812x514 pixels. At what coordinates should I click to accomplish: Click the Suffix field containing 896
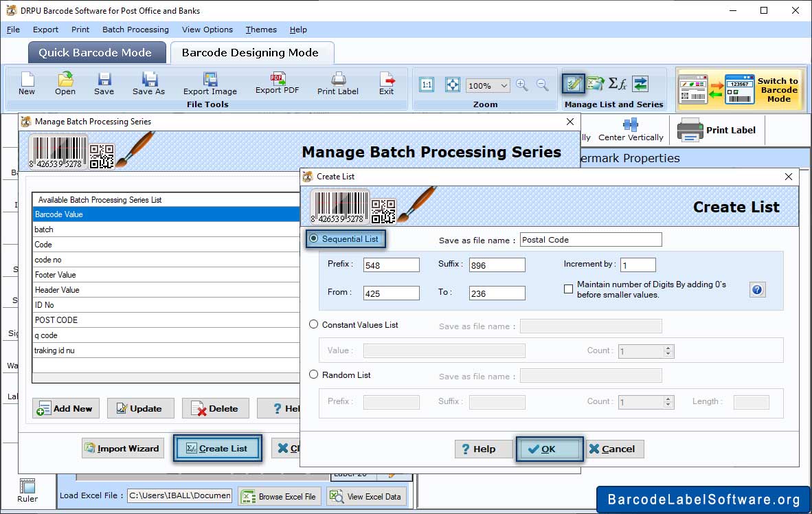click(x=497, y=265)
